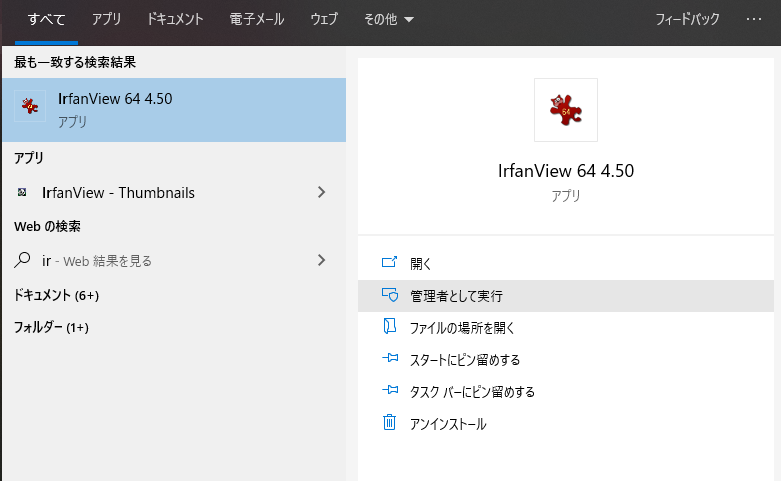
Task: Switch to the すべて tab
Action: click(46, 19)
